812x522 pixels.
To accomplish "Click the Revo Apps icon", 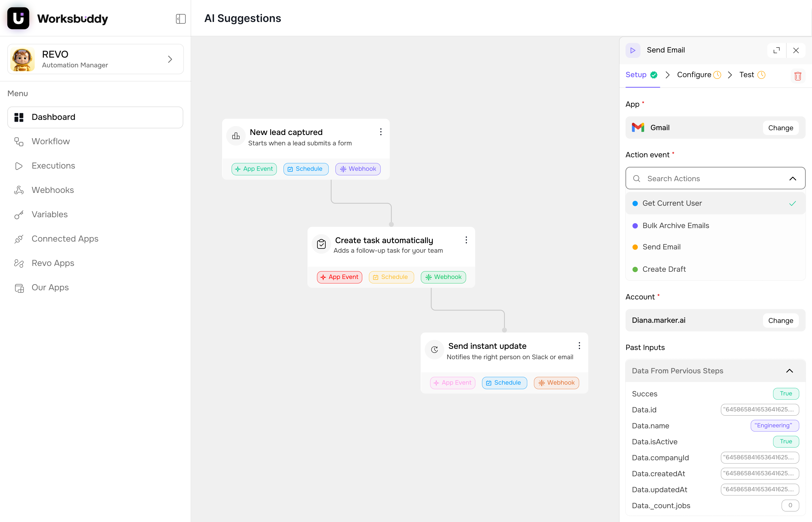I will point(19,263).
